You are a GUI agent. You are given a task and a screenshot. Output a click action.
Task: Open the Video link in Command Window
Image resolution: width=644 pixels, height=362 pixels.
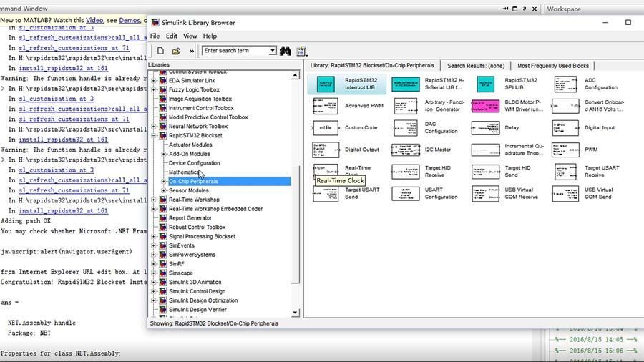point(94,20)
